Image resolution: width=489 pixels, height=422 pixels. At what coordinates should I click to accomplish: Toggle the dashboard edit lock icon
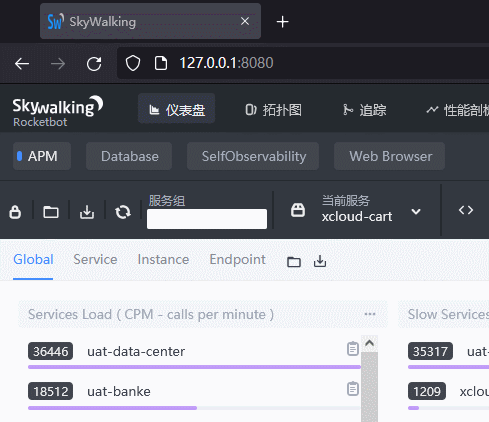pyautogui.click(x=15, y=211)
